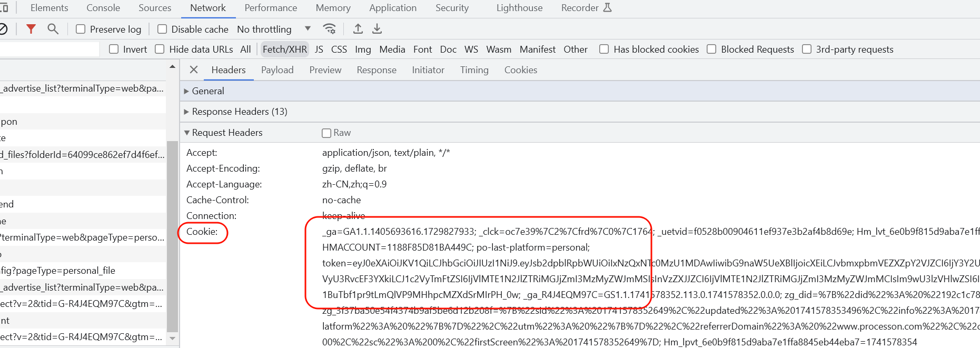The height and width of the screenshot is (348, 980).
Task: Click the import HAR upload icon
Action: (x=358, y=29)
